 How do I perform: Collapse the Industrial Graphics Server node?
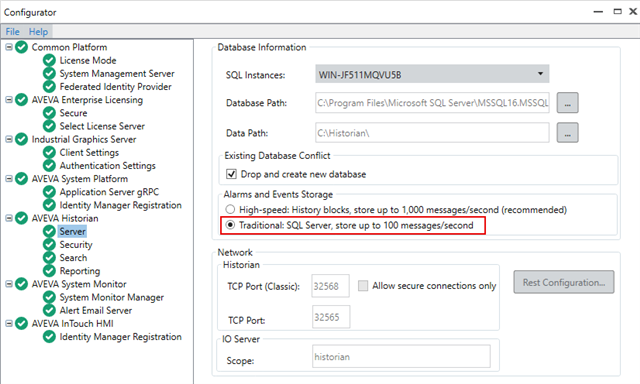9,139
